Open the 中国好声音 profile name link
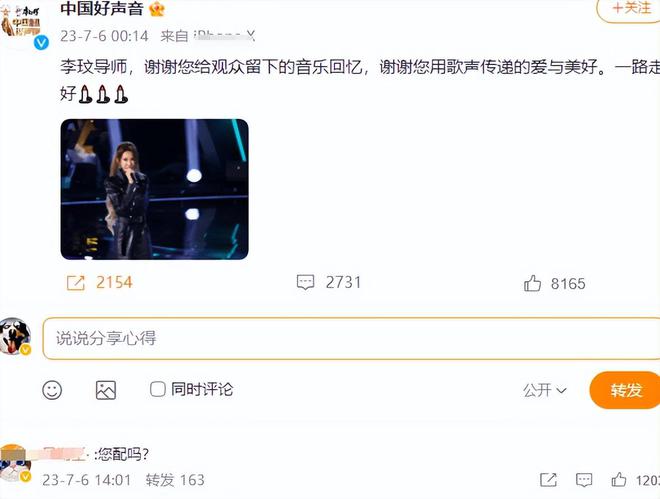Image resolution: width=660 pixels, height=499 pixels. [x=102, y=8]
